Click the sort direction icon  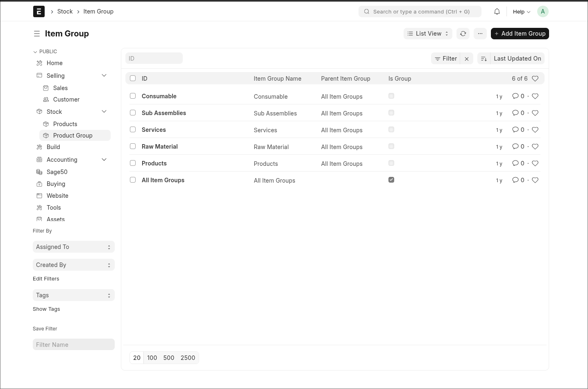[x=484, y=59]
